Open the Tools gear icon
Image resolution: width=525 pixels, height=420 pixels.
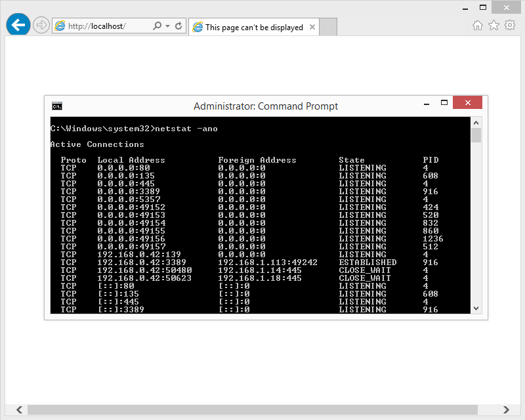click(510, 25)
